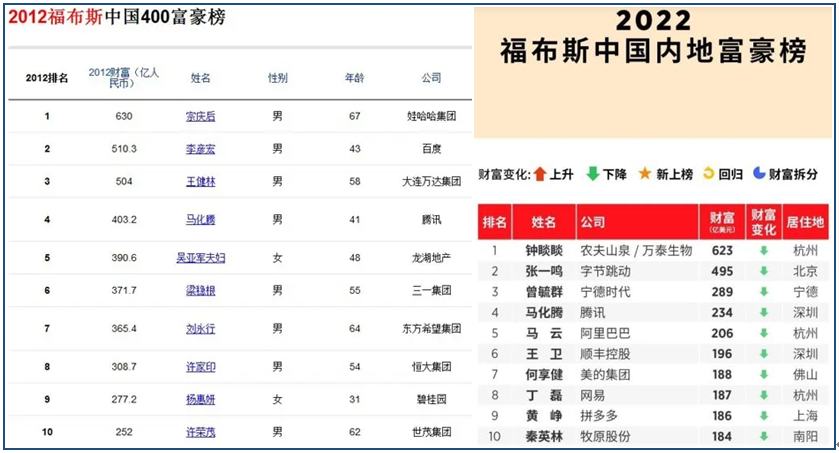The image size is (839, 453).
Task: Click the blue 姓名 header in 2012 table
Action: [x=201, y=78]
